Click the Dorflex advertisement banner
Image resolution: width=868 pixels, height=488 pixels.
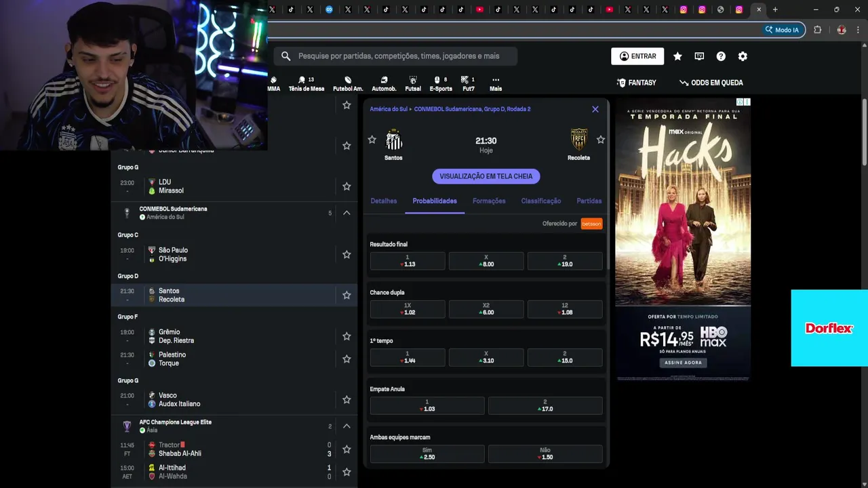(x=829, y=328)
